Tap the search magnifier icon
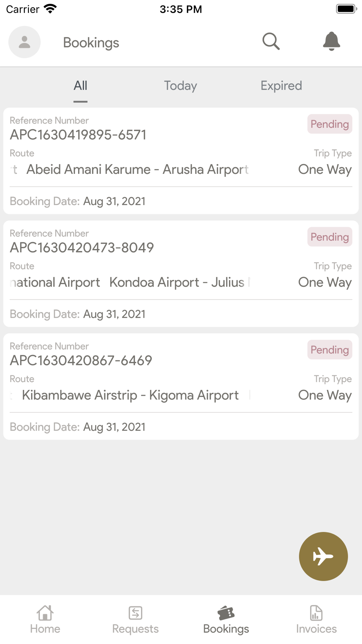The image size is (362, 644). click(x=271, y=41)
